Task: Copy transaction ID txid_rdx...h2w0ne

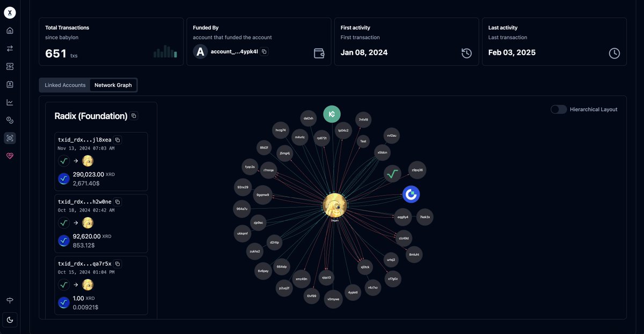Action: (118, 202)
